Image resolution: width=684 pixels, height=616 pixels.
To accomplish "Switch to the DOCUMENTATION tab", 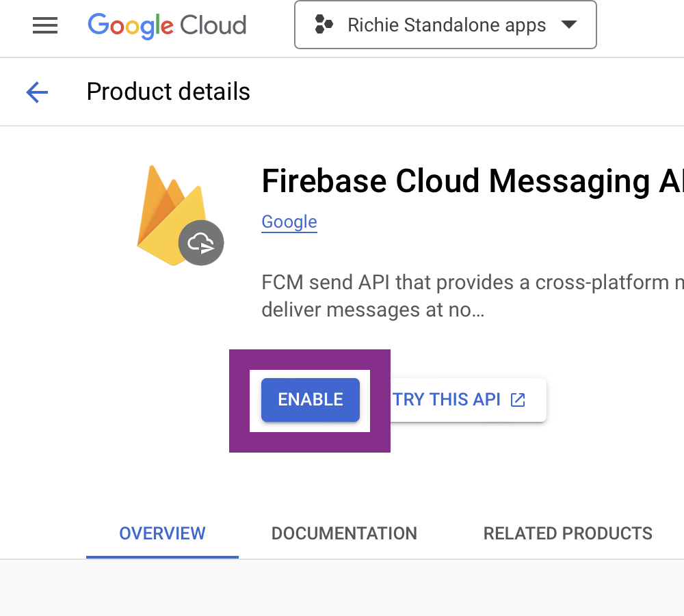I will [x=344, y=533].
